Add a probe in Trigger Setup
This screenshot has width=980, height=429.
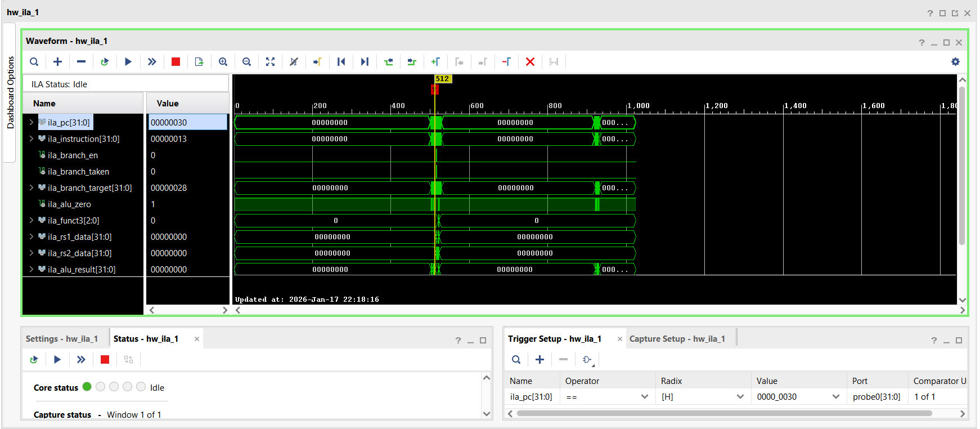tap(540, 360)
